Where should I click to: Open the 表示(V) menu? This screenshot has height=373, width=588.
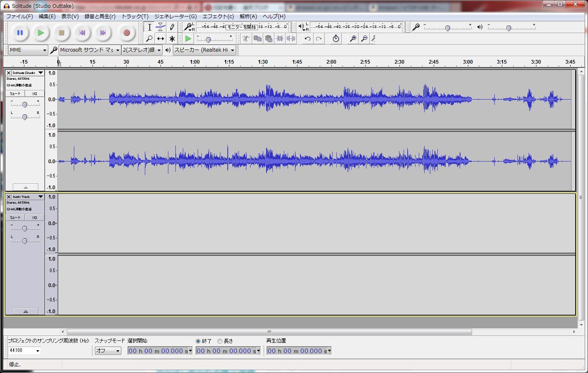(70, 16)
